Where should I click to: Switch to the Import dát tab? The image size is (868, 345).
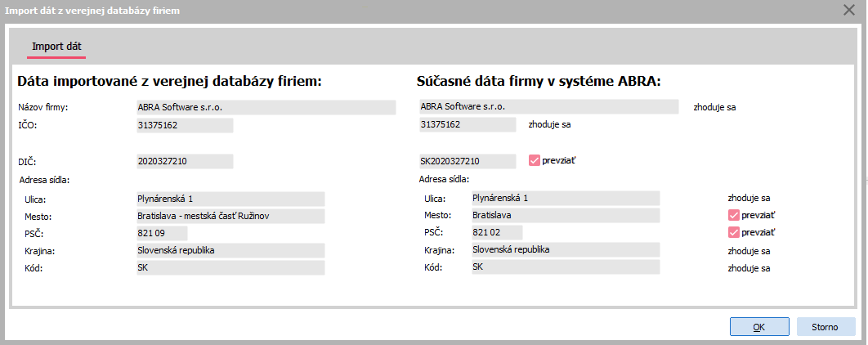(56, 46)
